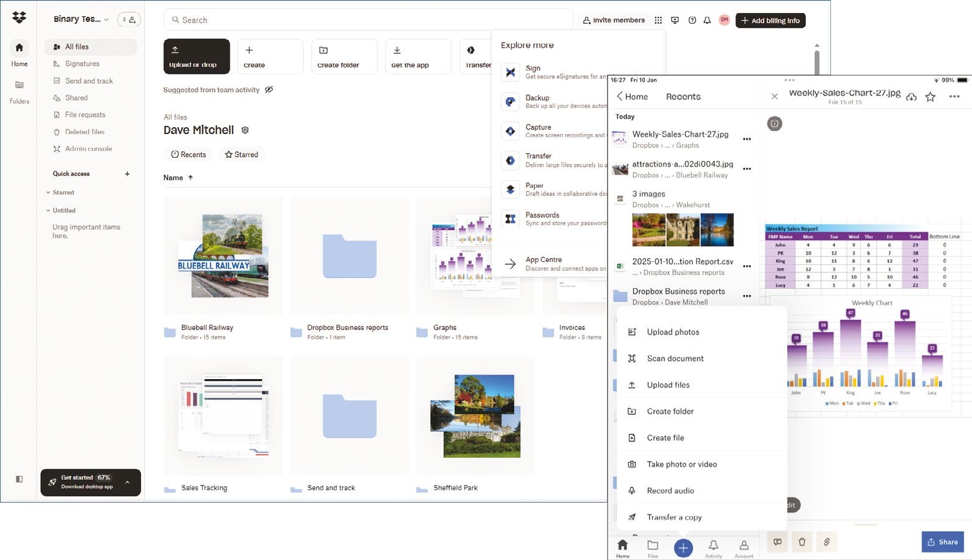This screenshot has height=560, width=972.
Task: Click Get the app button
Action: click(417, 56)
